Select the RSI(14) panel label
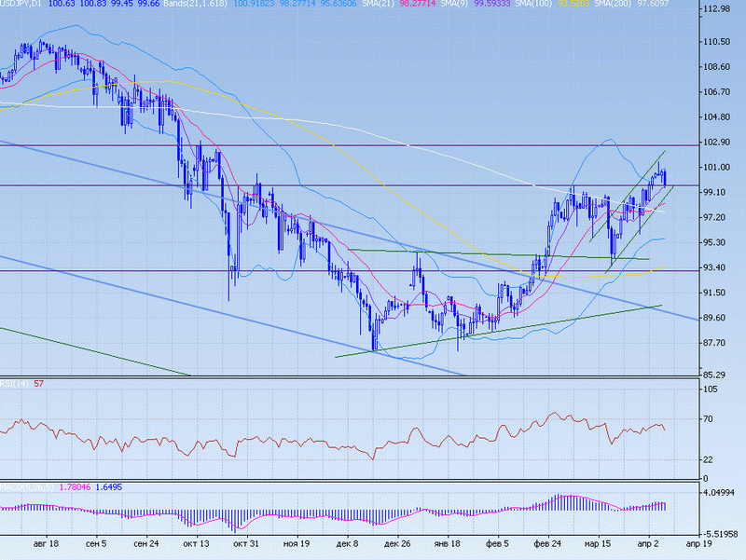This screenshot has height=560, width=746. tap(15, 383)
